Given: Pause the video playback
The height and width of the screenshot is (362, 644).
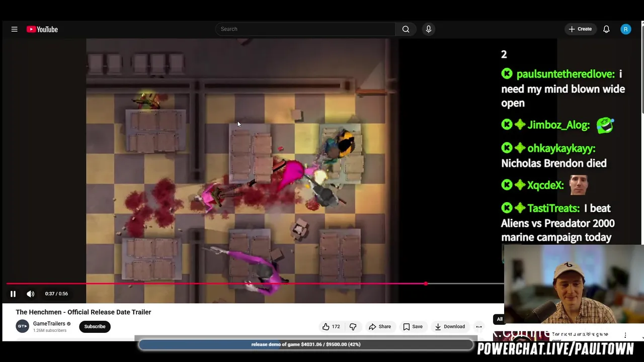Looking at the screenshot, I should coord(13,294).
